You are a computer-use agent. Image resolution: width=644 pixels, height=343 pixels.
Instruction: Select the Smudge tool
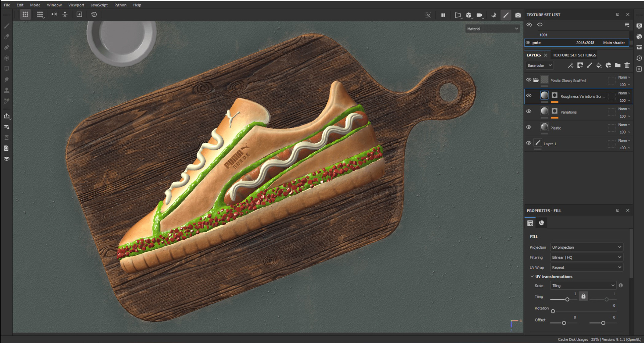pos(6,80)
